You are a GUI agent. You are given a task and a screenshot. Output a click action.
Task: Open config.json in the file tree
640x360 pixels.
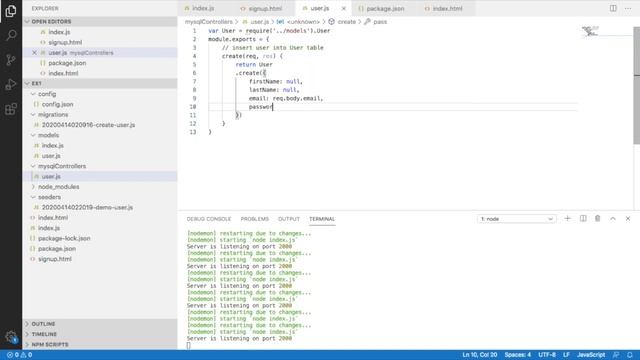coord(58,104)
